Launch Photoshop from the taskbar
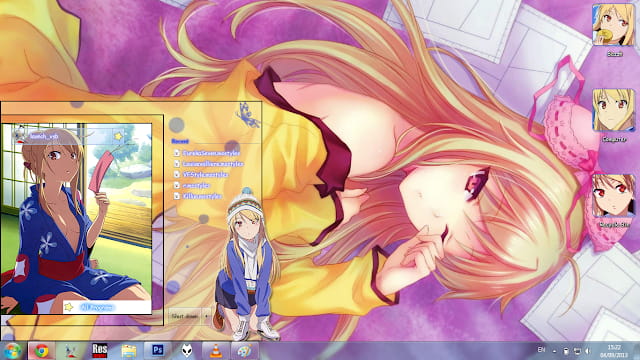Screen dimensions: 640x360 (x=158, y=350)
